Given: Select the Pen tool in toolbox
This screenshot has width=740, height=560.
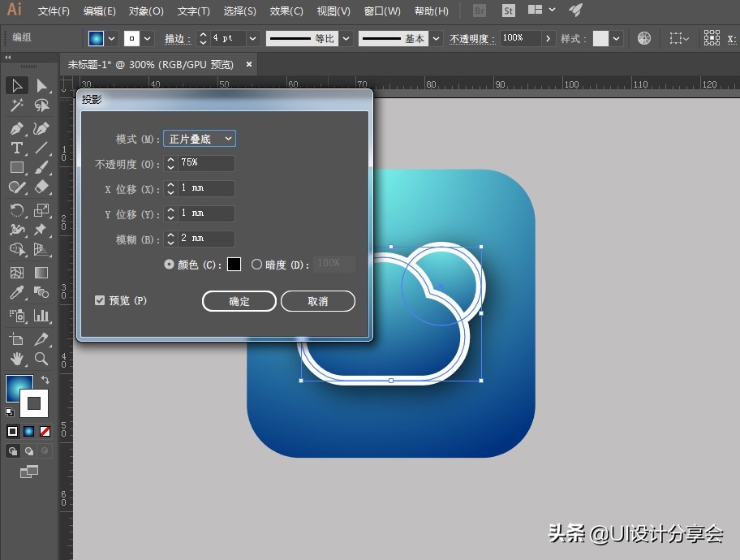Looking at the screenshot, I should pos(16,128).
